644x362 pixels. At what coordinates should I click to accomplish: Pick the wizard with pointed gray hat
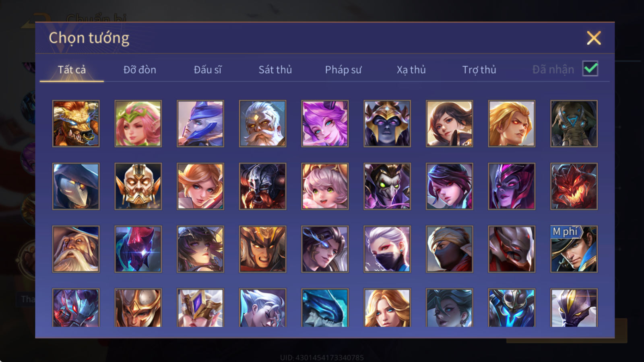(76, 249)
